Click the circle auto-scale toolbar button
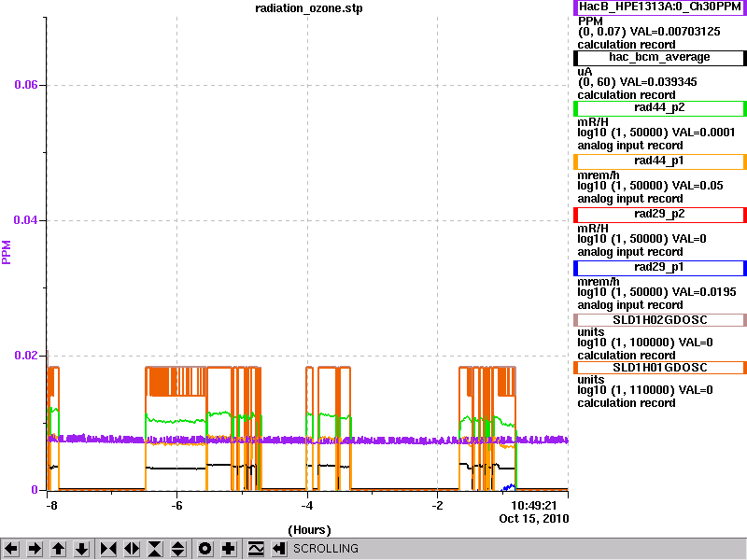 pos(205,549)
